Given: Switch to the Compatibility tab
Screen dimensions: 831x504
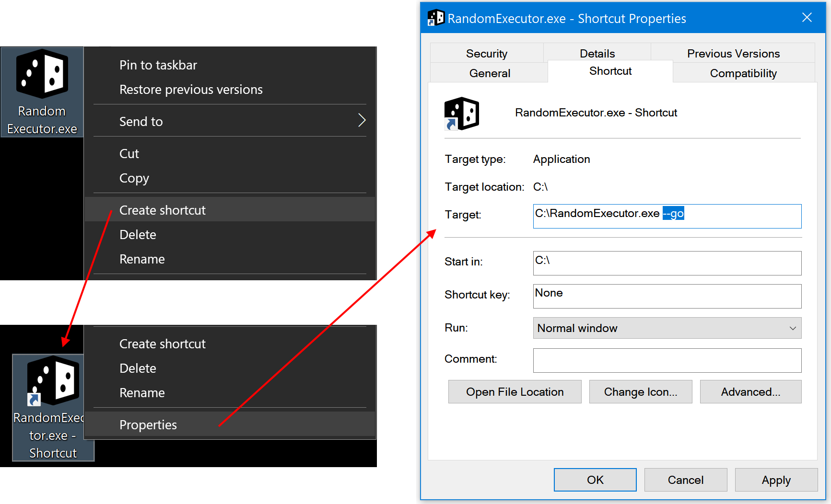Looking at the screenshot, I should (x=743, y=73).
